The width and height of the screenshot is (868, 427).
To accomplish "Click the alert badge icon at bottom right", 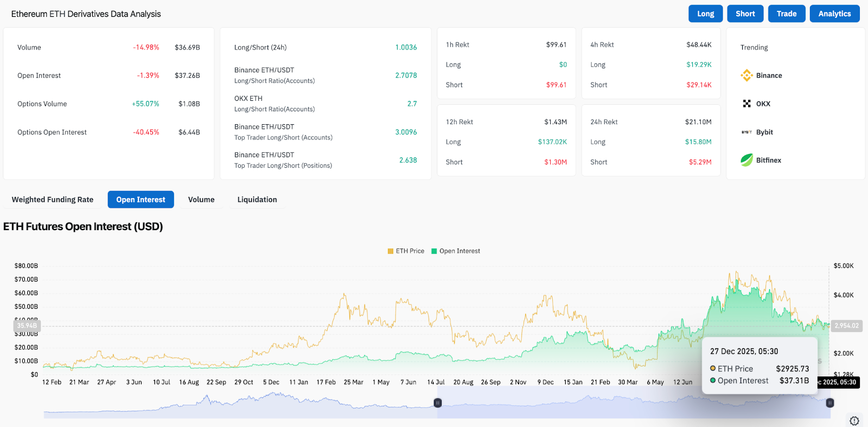I will click(854, 420).
